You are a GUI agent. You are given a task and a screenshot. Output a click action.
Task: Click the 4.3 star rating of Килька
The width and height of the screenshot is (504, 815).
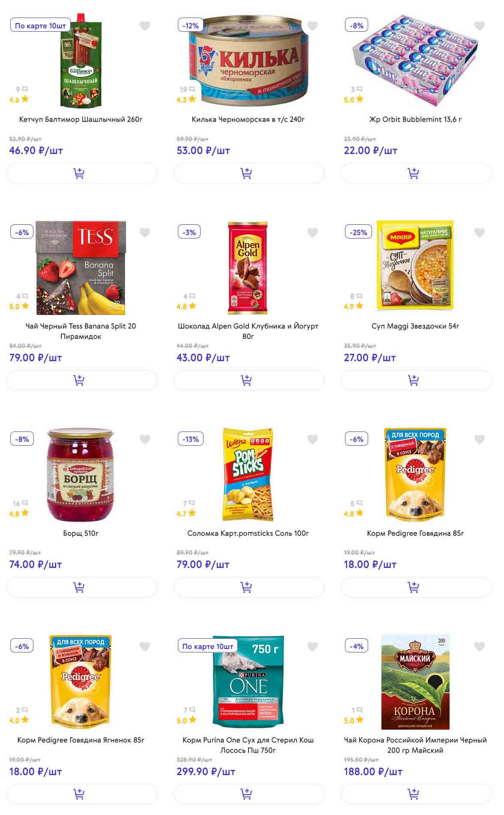coord(186,100)
